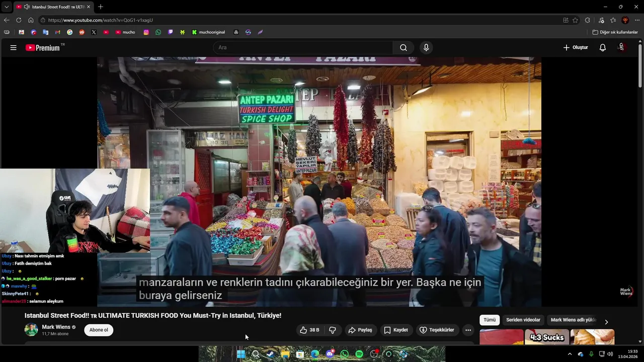Select Mark Wiens adlı yükle chip
This screenshot has height=362, width=644.
coord(573,320)
